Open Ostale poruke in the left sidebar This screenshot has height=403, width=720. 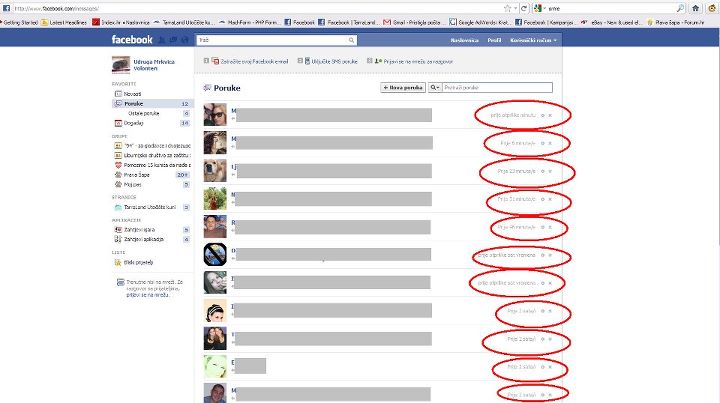(143, 113)
